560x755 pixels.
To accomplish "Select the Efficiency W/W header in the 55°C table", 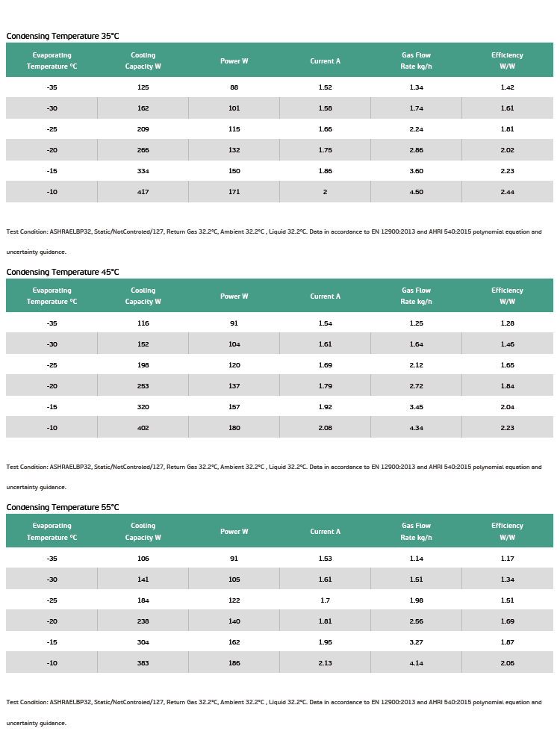I will tap(507, 532).
